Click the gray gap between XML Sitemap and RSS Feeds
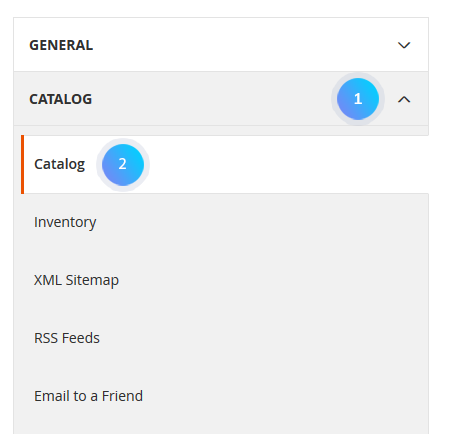Viewport: 453px width, 434px height. click(221, 309)
